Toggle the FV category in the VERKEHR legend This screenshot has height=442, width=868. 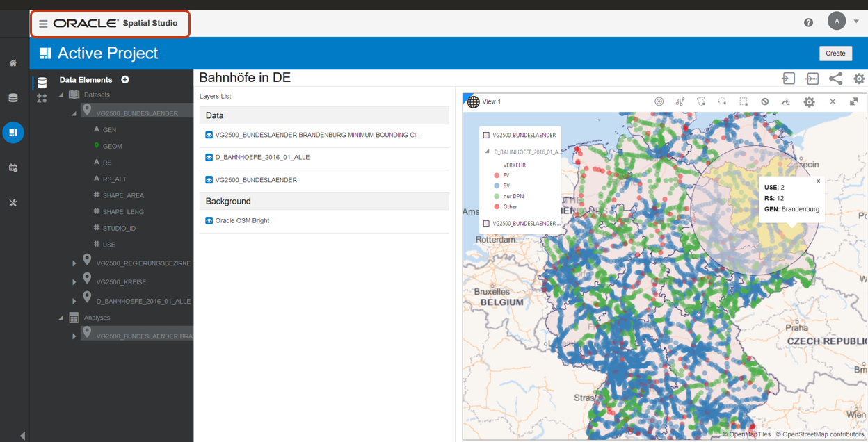(x=497, y=175)
